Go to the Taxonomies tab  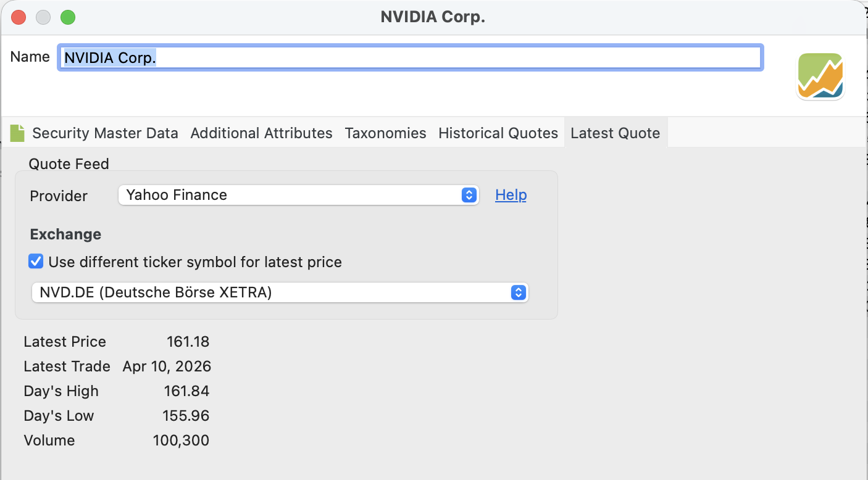click(x=385, y=133)
